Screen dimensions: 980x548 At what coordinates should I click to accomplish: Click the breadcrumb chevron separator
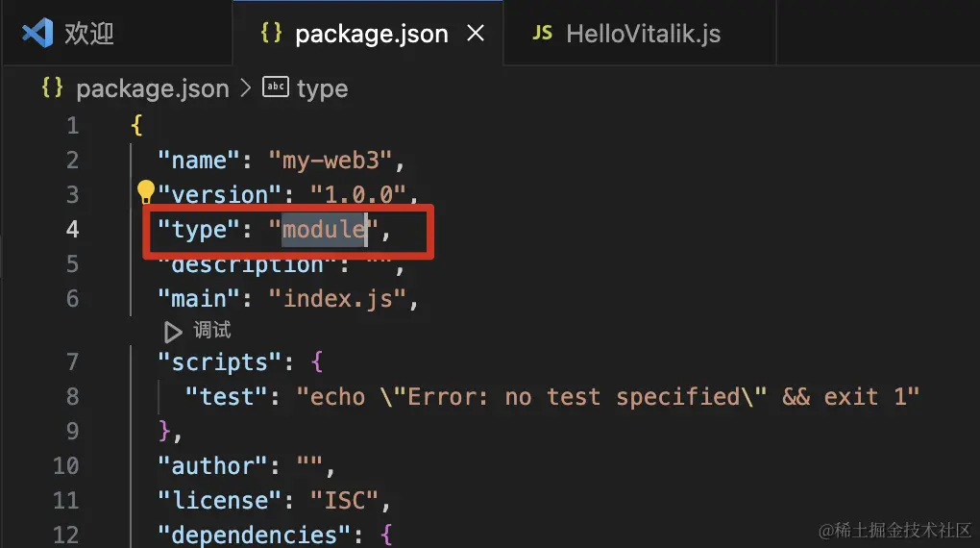click(246, 89)
